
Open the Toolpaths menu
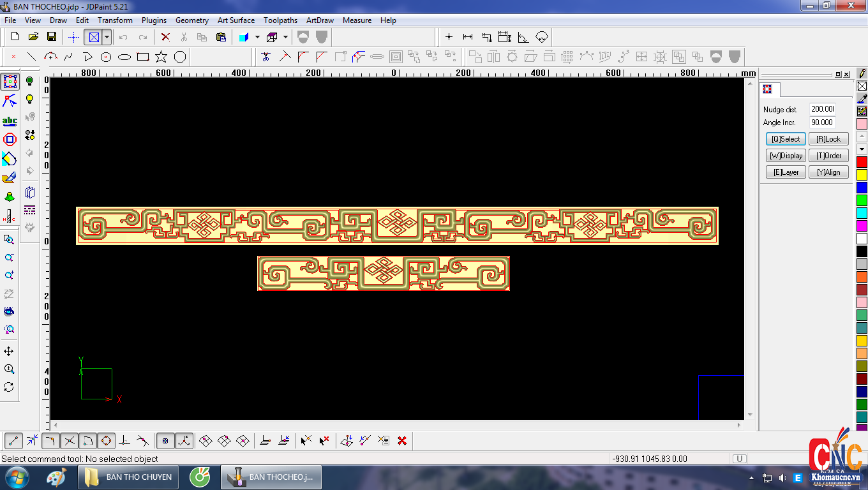[280, 20]
